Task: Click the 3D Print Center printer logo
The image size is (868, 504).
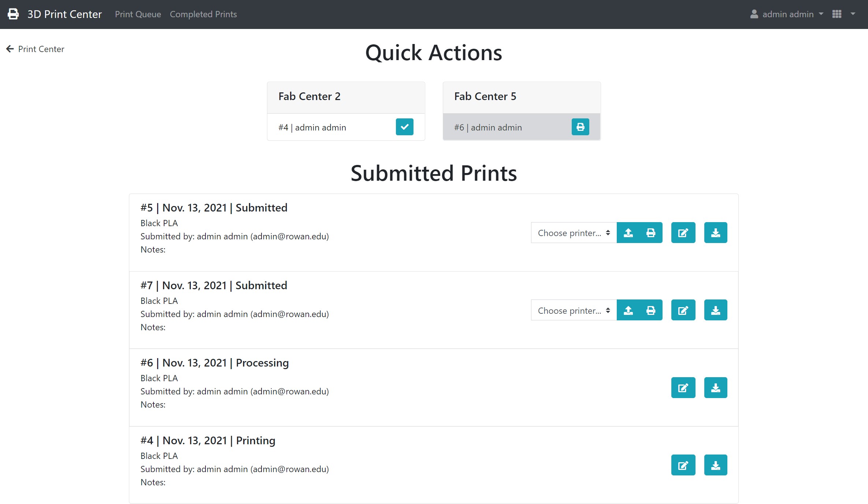Action: 13,14
